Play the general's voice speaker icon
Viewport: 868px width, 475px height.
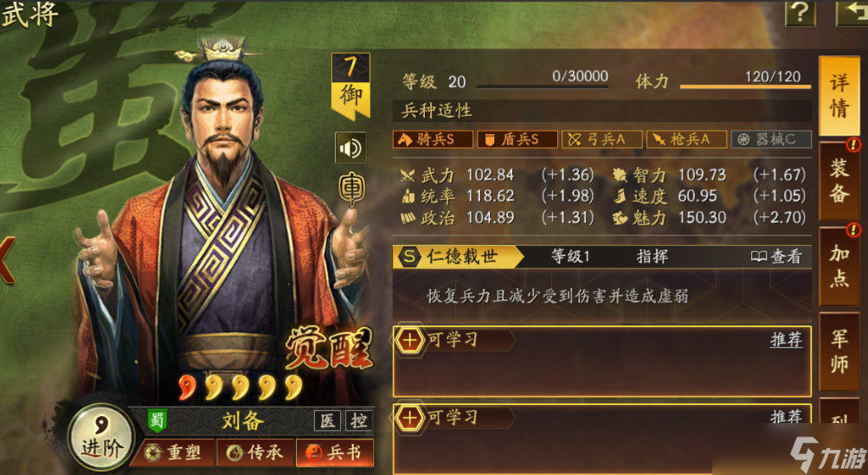[x=350, y=148]
